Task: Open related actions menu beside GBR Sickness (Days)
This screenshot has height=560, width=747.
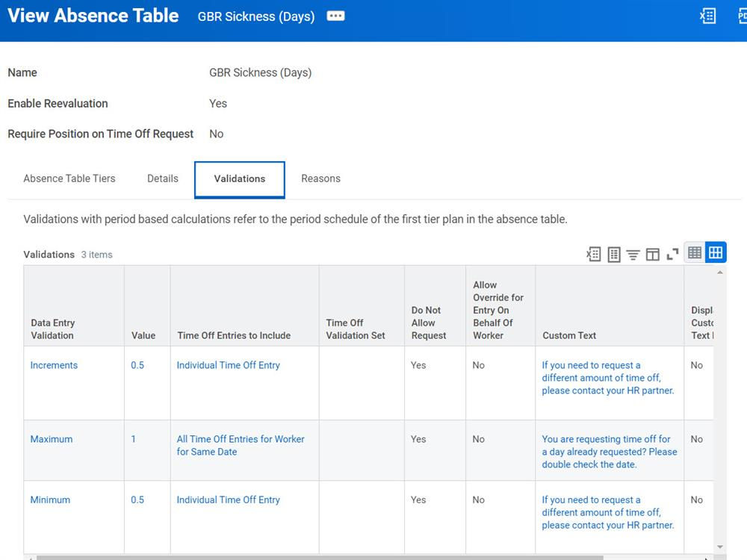Action: pos(335,16)
